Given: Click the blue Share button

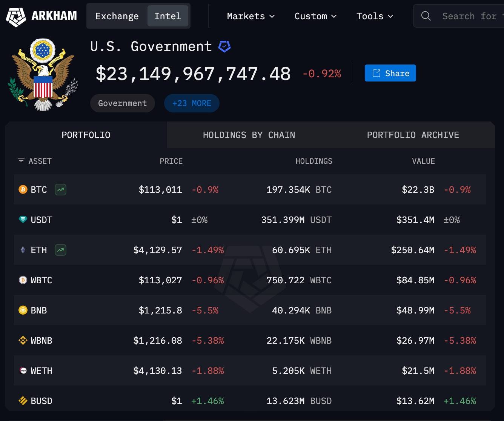Looking at the screenshot, I should 390,73.
